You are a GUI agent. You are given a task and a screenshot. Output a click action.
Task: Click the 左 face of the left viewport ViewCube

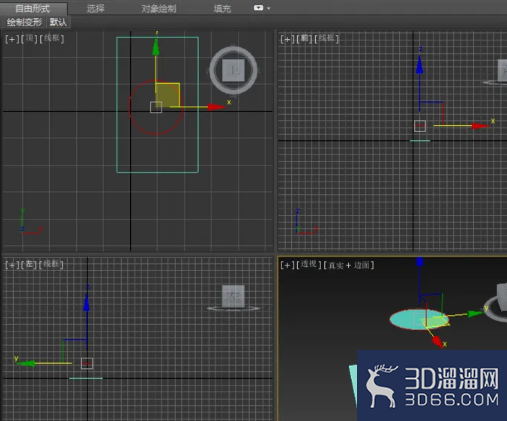point(233,296)
